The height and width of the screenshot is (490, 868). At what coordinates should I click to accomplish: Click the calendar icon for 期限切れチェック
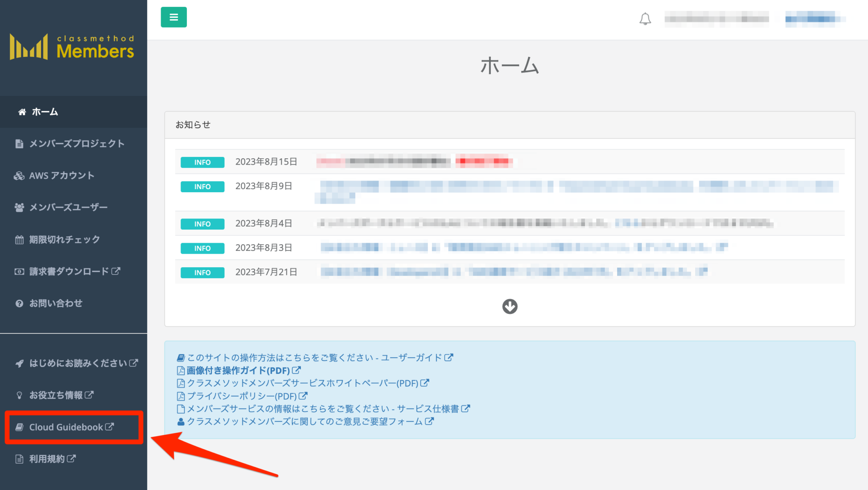[19, 239]
